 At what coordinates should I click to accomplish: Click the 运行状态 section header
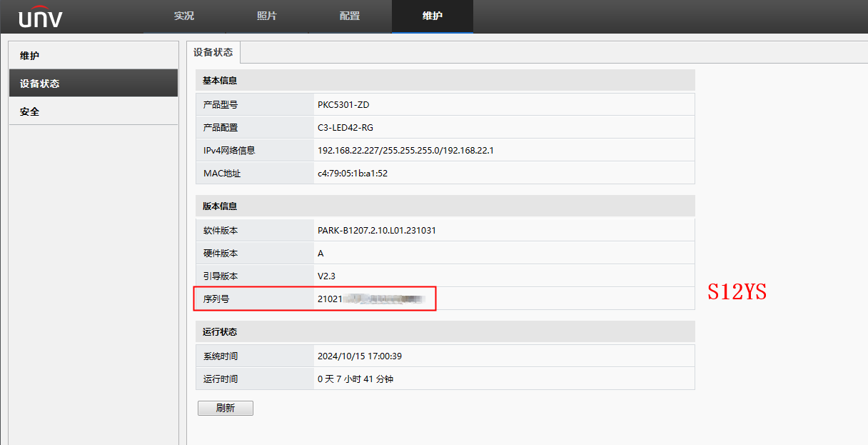[x=445, y=331]
